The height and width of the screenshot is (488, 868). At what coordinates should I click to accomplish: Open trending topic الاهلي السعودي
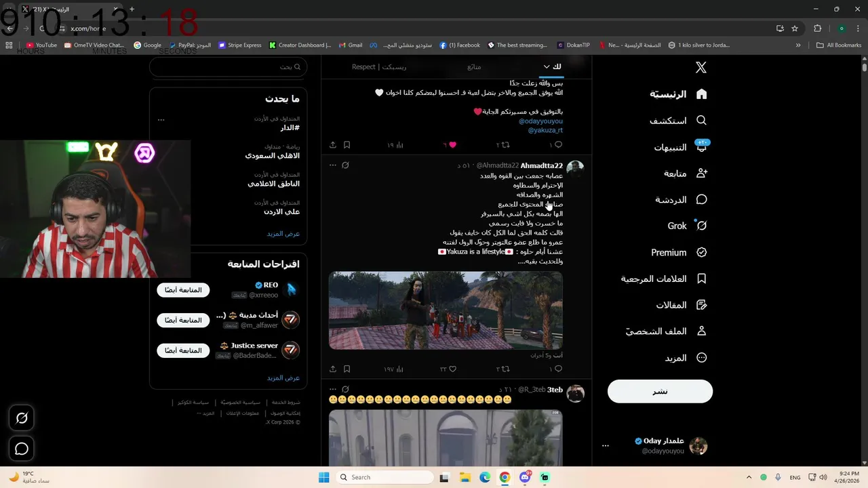pos(272,155)
